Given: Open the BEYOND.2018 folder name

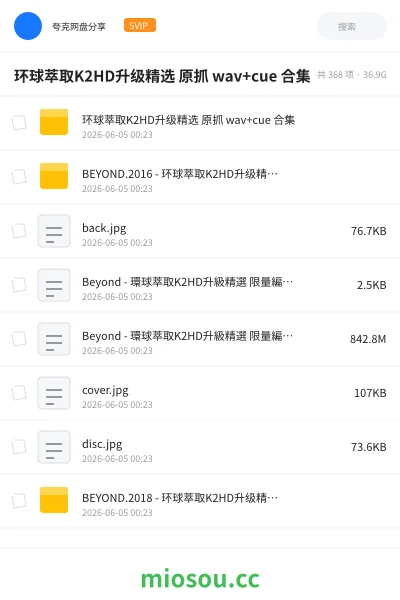Looking at the screenshot, I should coord(180,498).
